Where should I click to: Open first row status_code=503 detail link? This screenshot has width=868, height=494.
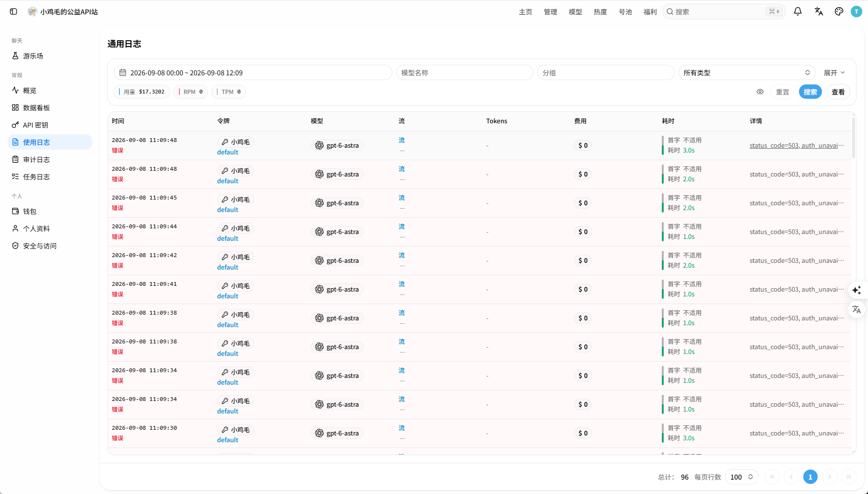coord(797,145)
